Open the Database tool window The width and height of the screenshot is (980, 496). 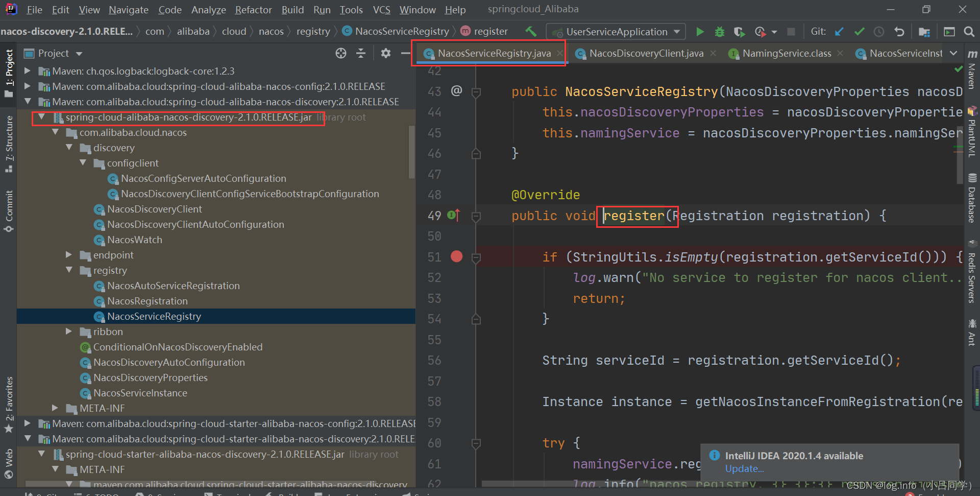click(x=972, y=199)
